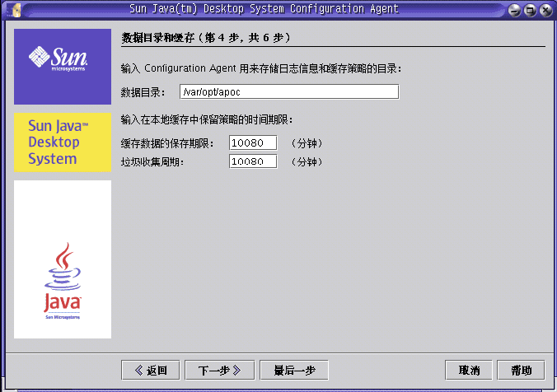Close the Configuration Agent window
557x392 pixels.
(545, 10)
